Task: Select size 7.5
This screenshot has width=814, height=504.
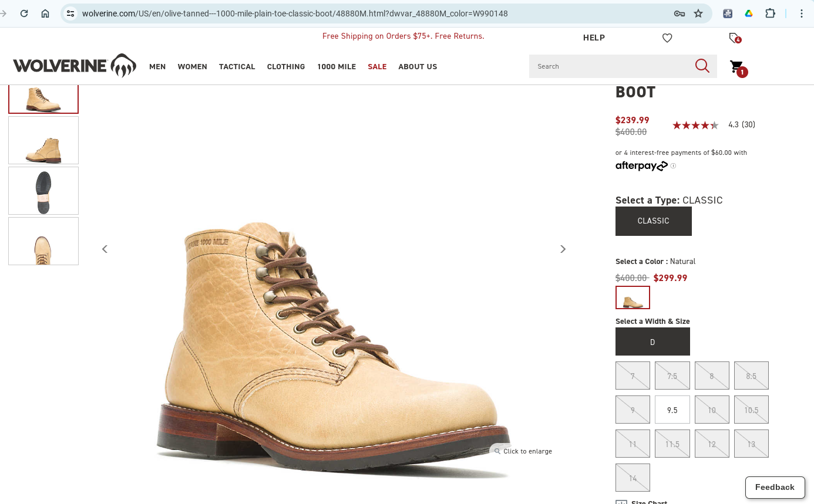Action: [x=672, y=376]
